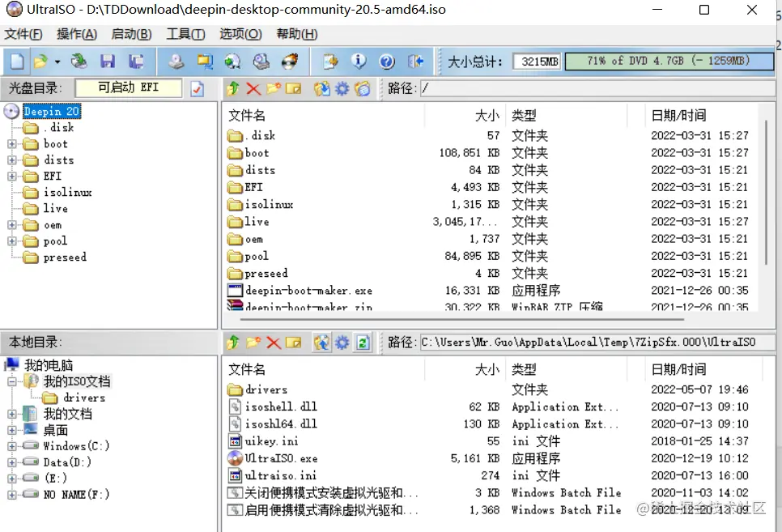Click the Information icon
Viewport: 782px width, 532px height.
(x=358, y=62)
